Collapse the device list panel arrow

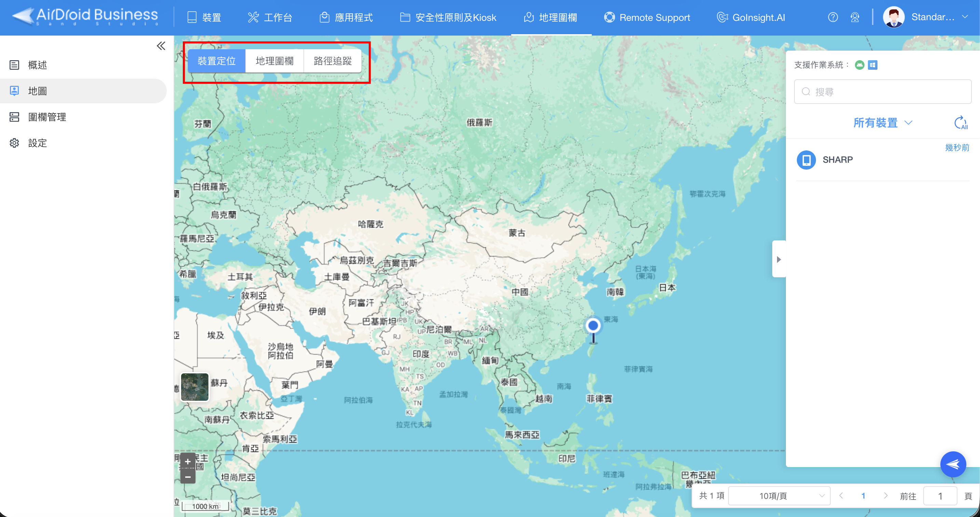click(779, 259)
